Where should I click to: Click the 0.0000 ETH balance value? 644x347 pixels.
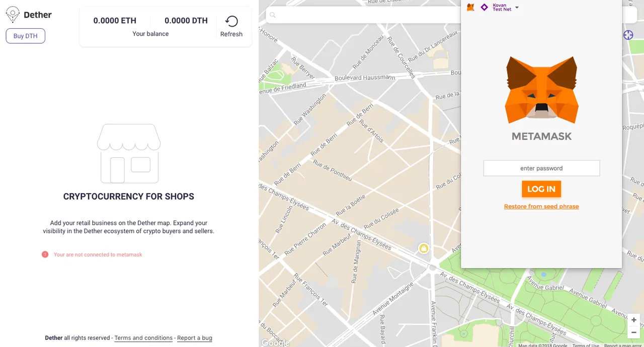point(115,21)
